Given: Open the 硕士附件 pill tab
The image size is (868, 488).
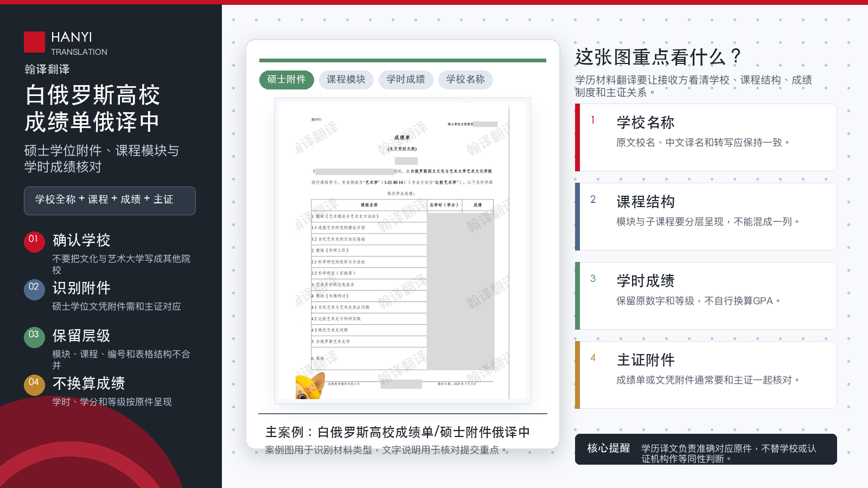Looking at the screenshot, I should [x=286, y=80].
